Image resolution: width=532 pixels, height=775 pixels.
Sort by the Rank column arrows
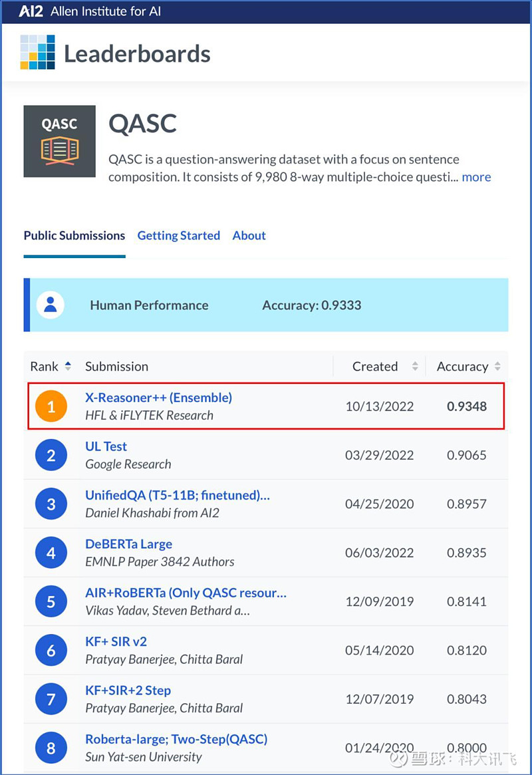tap(68, 367)
